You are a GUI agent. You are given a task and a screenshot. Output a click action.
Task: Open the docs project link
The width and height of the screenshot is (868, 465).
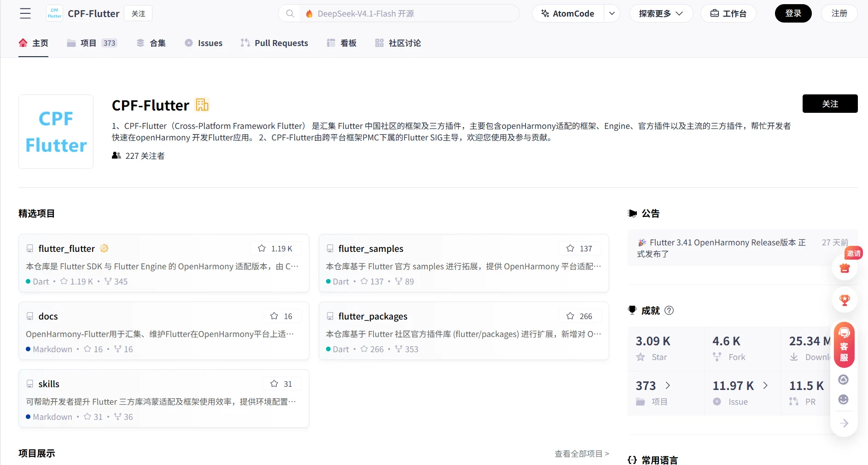pos(48,316)
